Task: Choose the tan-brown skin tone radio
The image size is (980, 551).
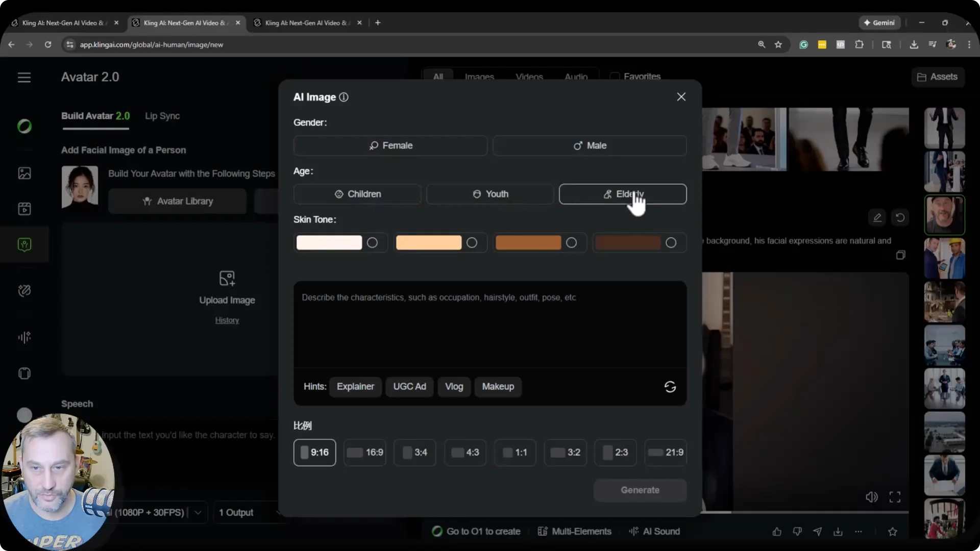Action: tap(571, 243)
